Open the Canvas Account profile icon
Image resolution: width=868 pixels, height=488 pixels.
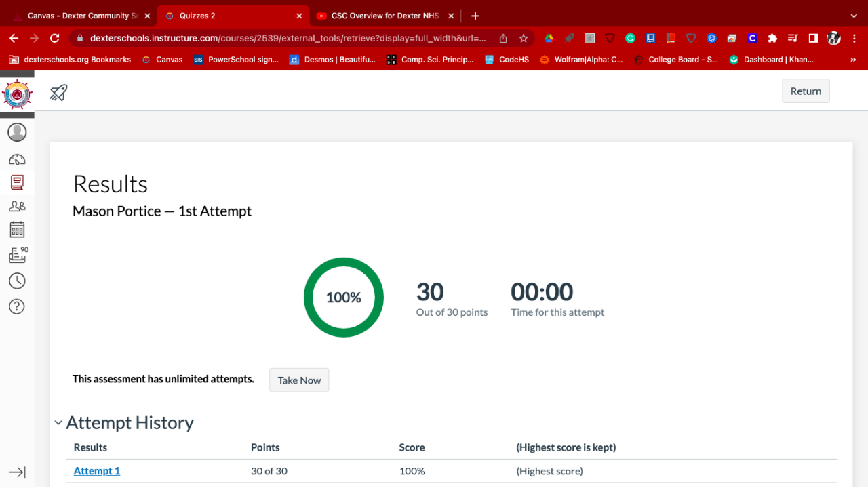(x=17, y=132)
